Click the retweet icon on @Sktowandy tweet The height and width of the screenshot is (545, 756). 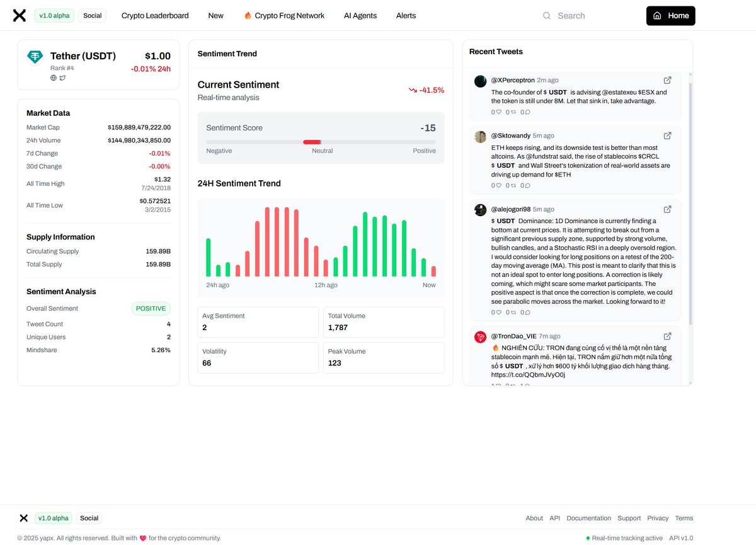[x=513, y=186]
